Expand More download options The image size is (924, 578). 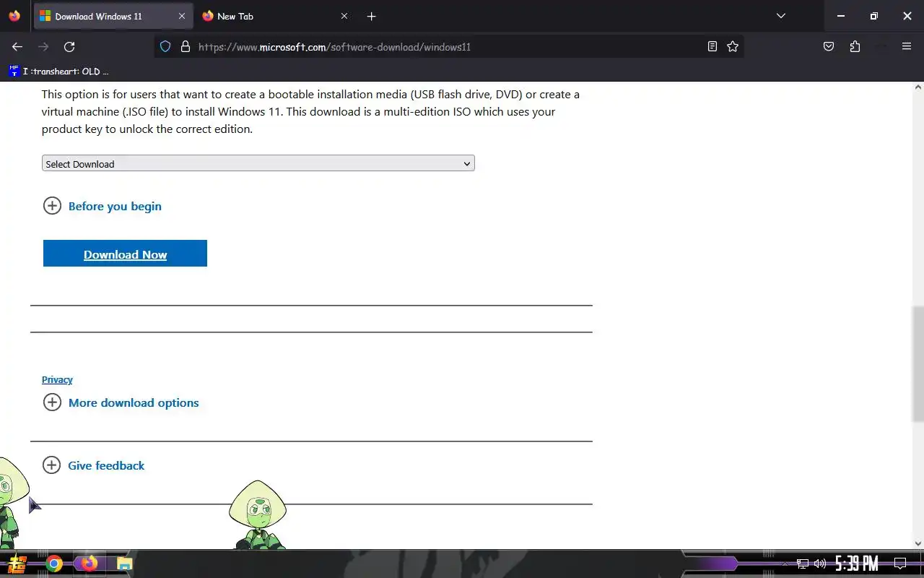(x=121, y=402)
